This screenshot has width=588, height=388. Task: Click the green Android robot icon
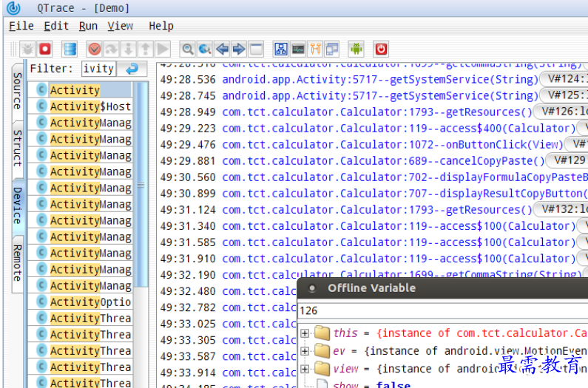pos(356,50)
